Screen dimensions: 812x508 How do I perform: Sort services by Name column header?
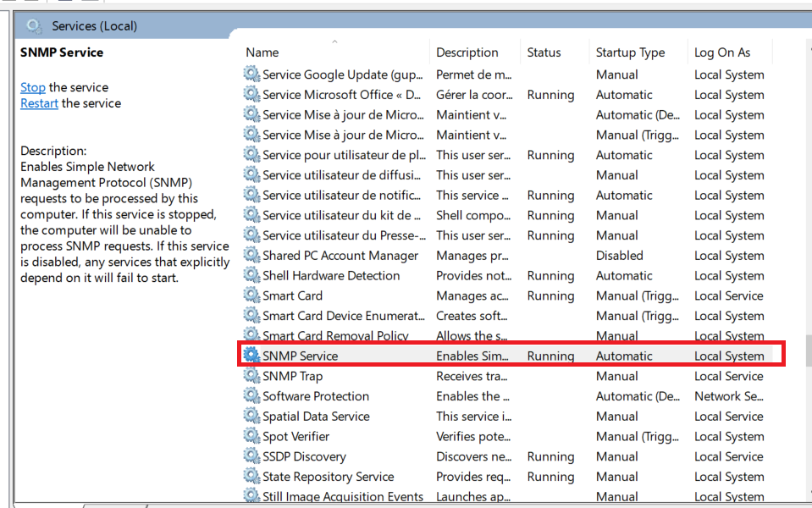[262, 52]
